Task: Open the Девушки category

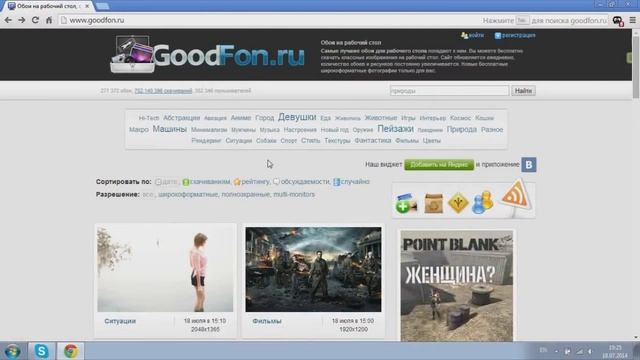Action: point(297,117)
